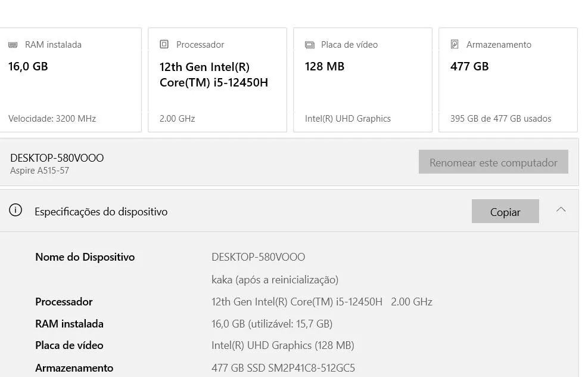Open the RAM instalada 16,0 GB card
588x377 pixels.
pyautogui.click(x=70, y=80)
